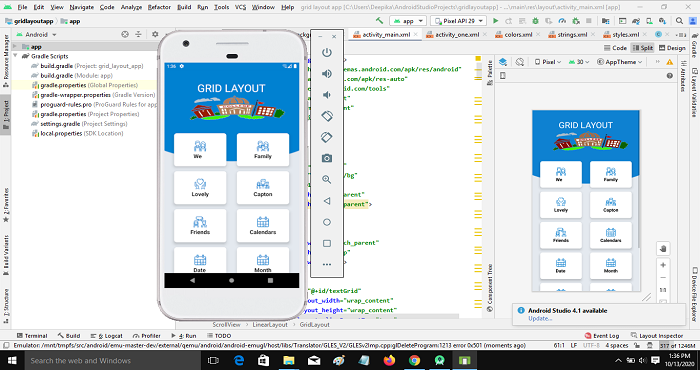Tap the Family card in the emulator
The image size is (700, 370).
click(x=262, y=150)
